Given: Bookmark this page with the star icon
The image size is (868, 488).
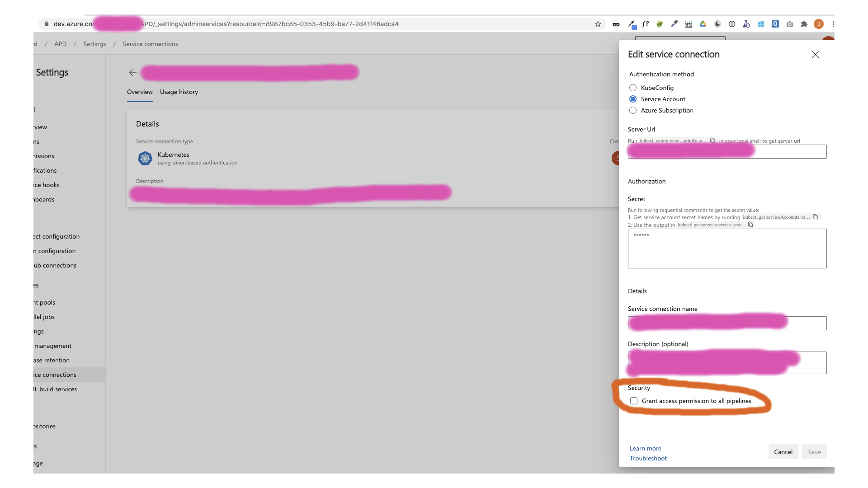Looking at the screenshot, I should click(598, 24).
